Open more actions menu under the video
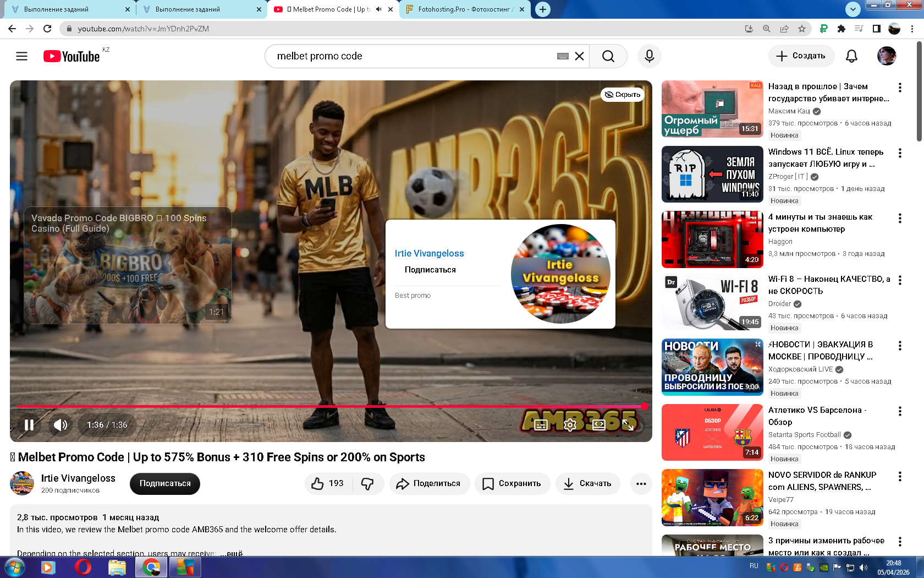The height and width of the screenshot is (578, 924). pyautogui.click(x=641, y=483)
